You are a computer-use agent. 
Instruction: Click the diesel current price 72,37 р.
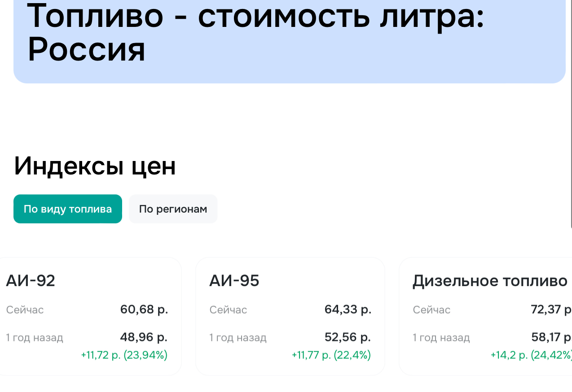click(x=550, y=309)
